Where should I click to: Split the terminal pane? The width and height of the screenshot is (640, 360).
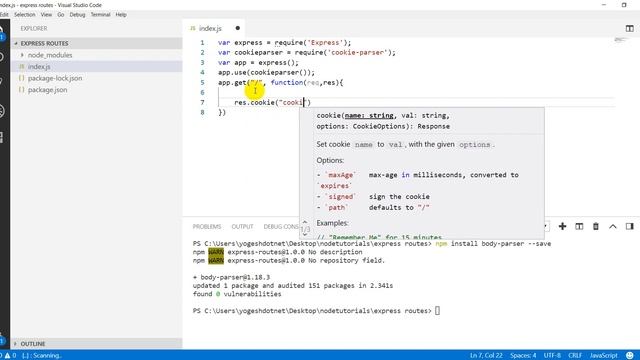(579, 226)
